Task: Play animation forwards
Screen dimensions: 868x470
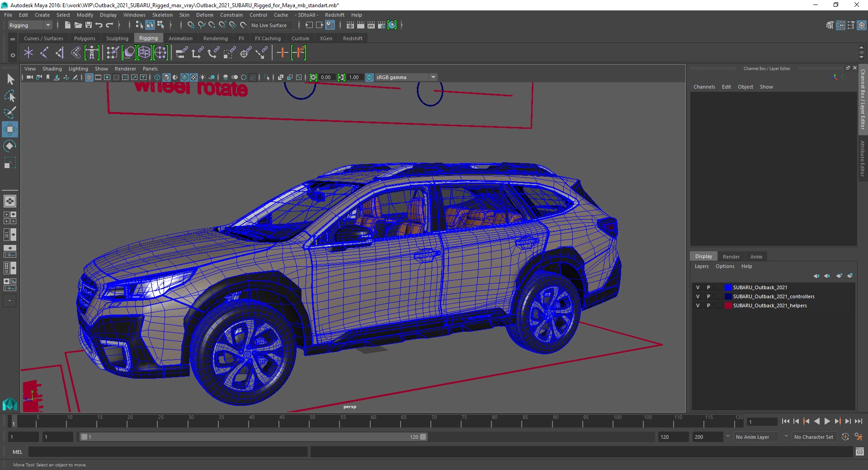Action: click(x=827, y=421)
